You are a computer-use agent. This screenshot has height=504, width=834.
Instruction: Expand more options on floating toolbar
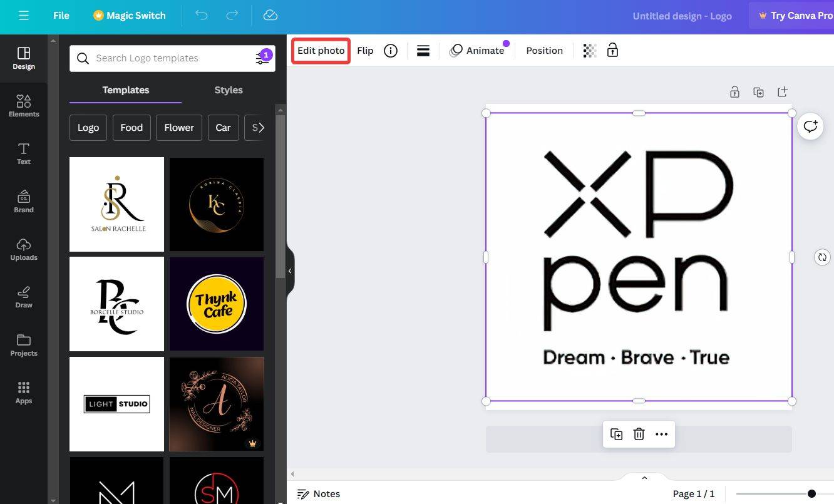click(661, 434)
